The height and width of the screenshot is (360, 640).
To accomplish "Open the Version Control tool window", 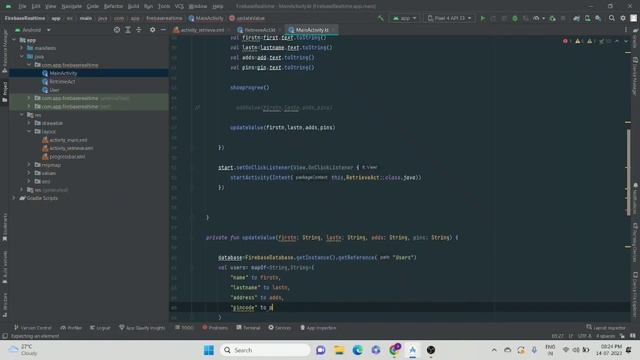I will coord(33,328).
